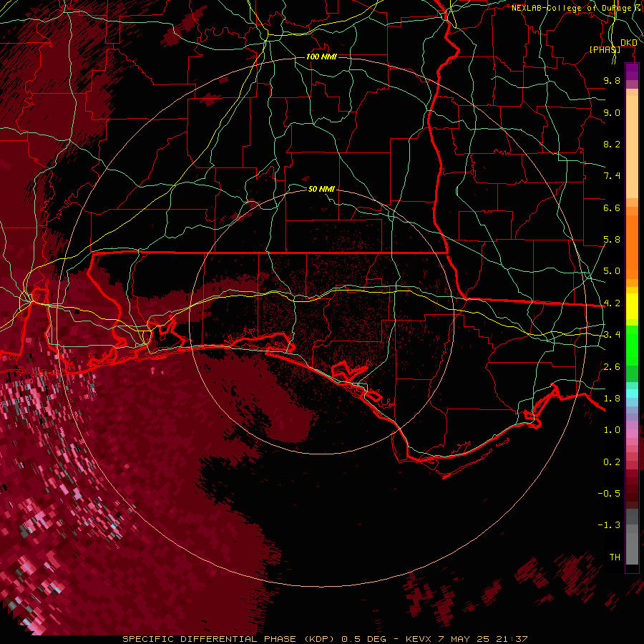
Task: Click the 100 NMI range ring label
Action: tap(321, 57)
